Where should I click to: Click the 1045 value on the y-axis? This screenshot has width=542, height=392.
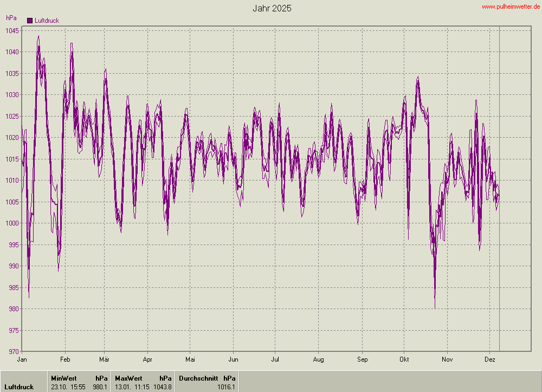click(x=13, y=30)
